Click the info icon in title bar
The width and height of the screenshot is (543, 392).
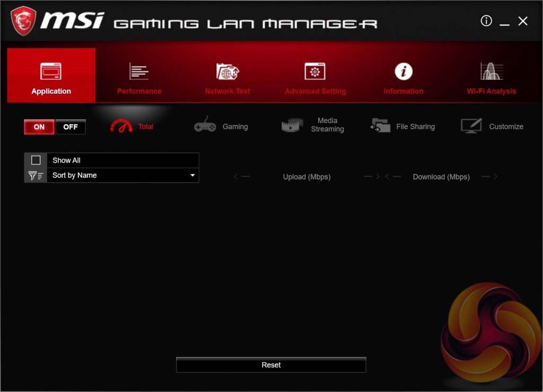pyautogui.click(x=486, y=21)
